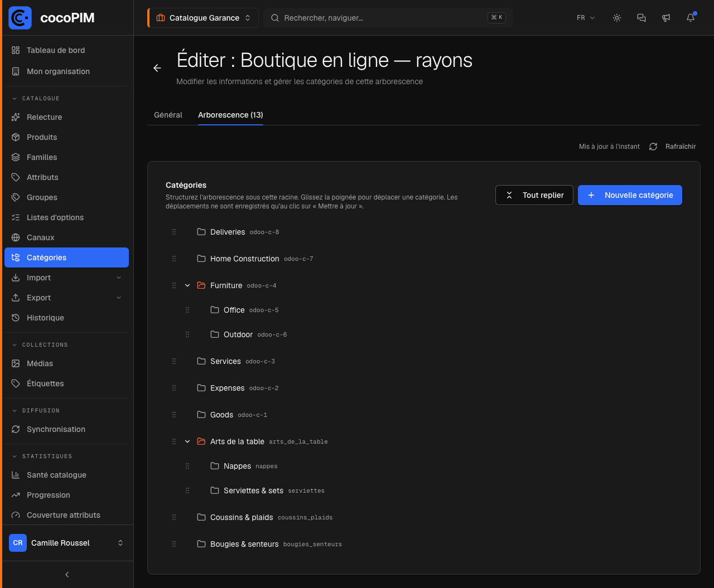Collapse the Furniture category
This screenshot has width=714, height=588.
click(187, 285)
